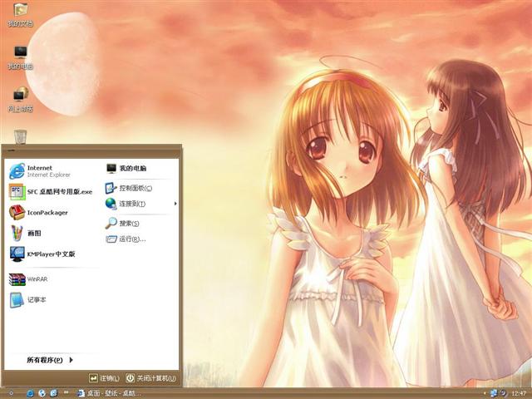This screenshot has width=532, height=399.
Task: Expand the quick launch overflow chevron
Action: point(66,392)
